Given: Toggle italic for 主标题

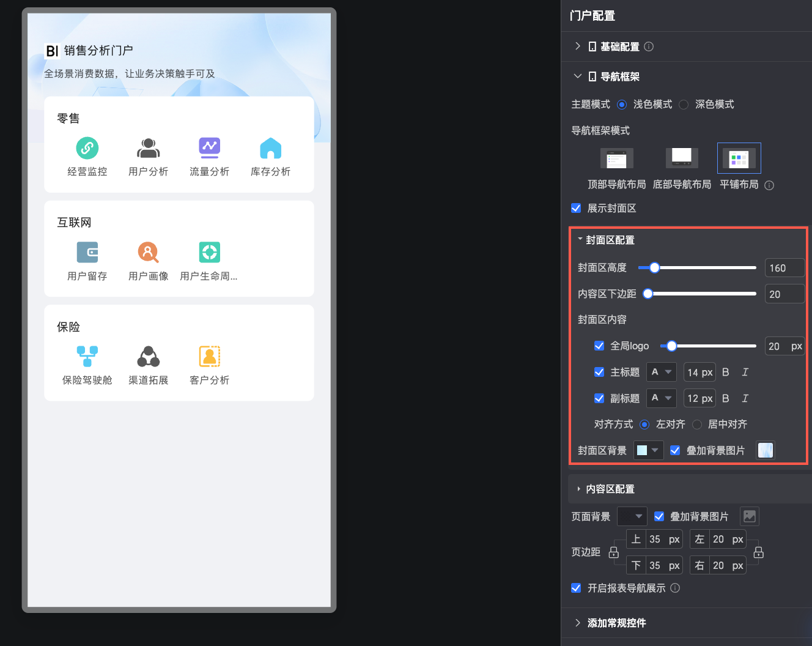Looking at the screenshot, I should tap(745, 372).
